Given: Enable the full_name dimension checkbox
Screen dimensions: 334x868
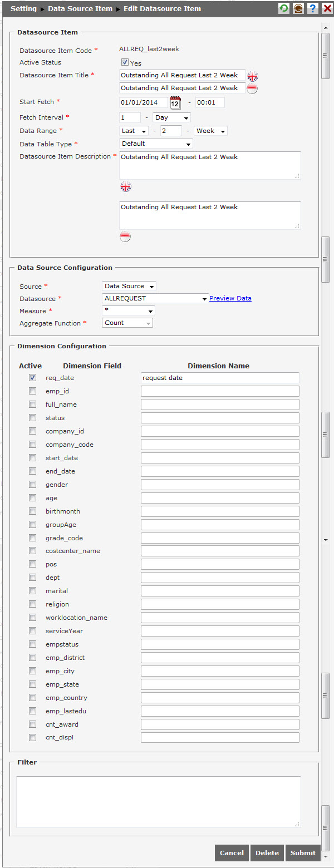Looking at the screenshot, I should coord(32,405).
